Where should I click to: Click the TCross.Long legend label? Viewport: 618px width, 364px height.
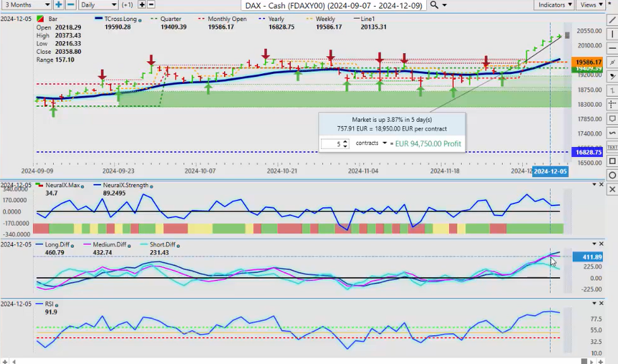(x=120, y=19)
